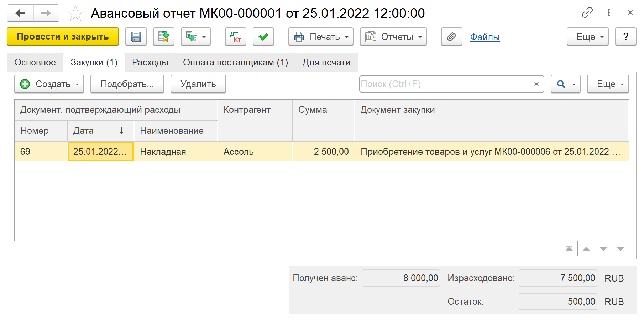Open the top toolbar Еще menu
The width and height of the screenshot is (644, 320).
[588, 37]
